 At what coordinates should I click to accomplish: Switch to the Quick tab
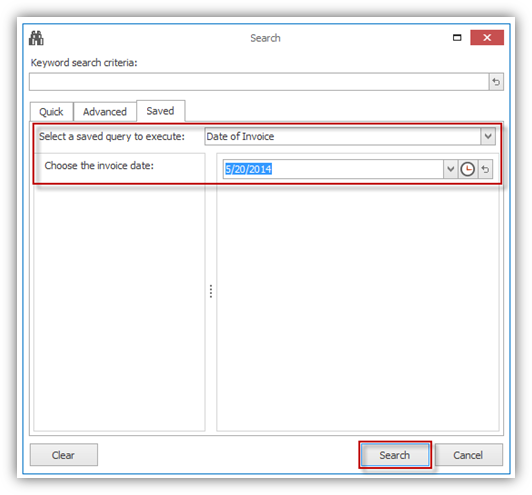coord(51,112)
